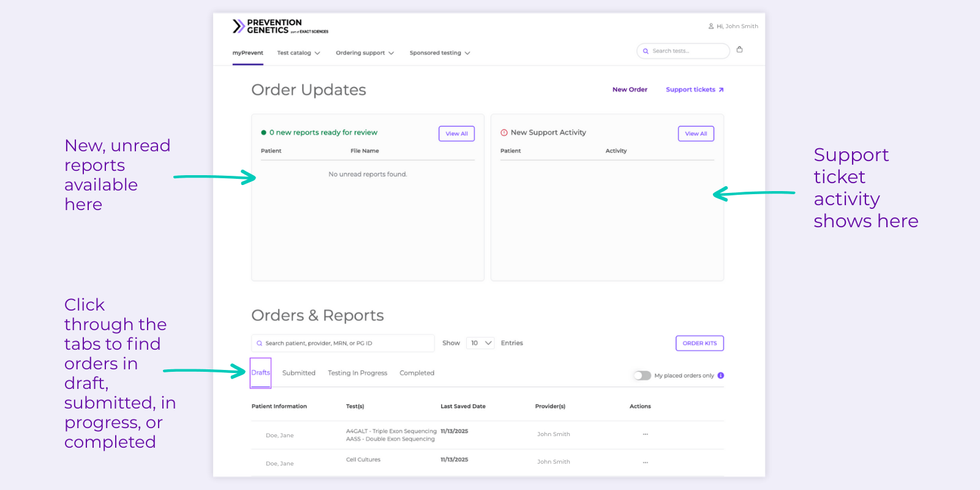Open actions ellipsis for A4GALT order row
The image size is (980, 490).
click(x=645, y=434)
